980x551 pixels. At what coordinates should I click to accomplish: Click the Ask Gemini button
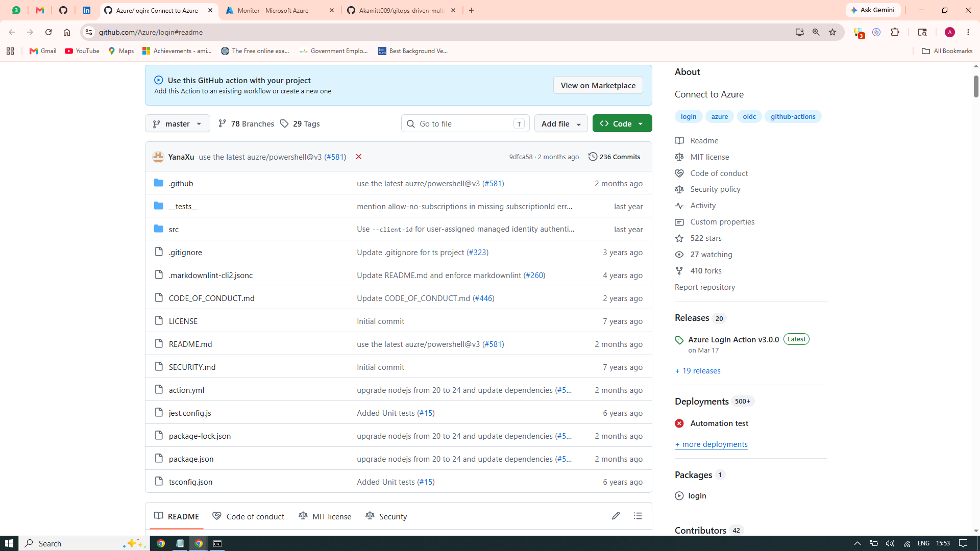click(x=873, y=10)
